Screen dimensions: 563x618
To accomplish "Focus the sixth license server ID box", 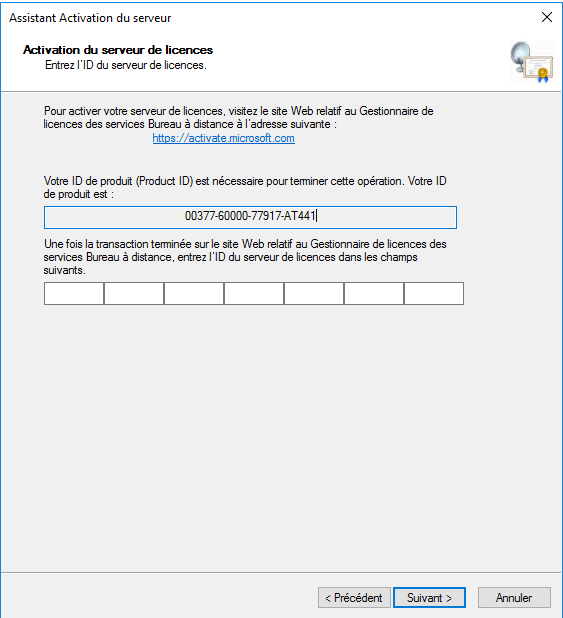I will coord(374,293).
